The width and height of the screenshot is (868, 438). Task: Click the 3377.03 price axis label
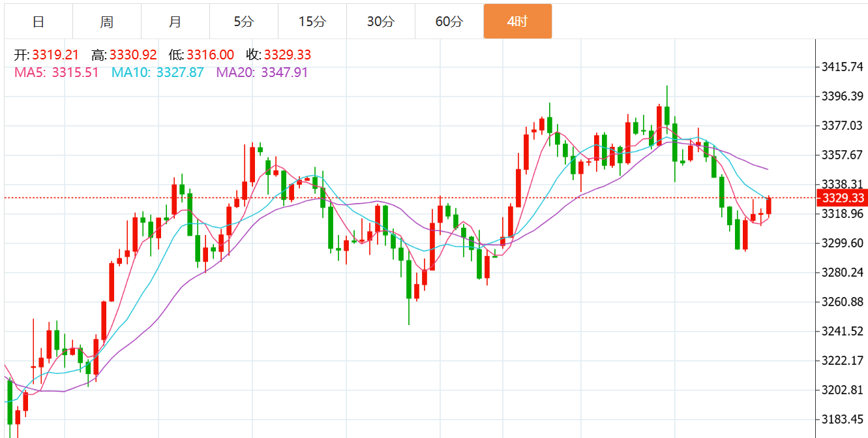[843, 126]
